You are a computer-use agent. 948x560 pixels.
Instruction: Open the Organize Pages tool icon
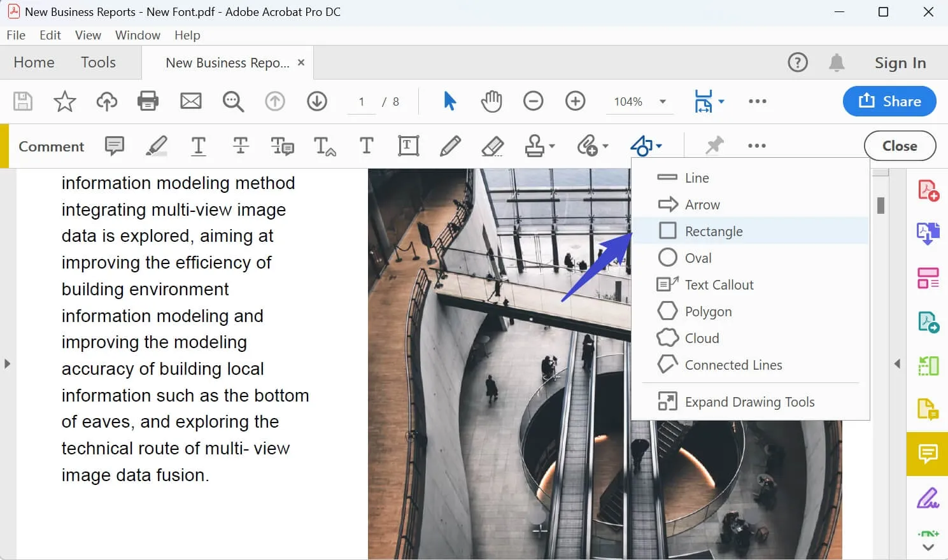click(x=928, y=278)
